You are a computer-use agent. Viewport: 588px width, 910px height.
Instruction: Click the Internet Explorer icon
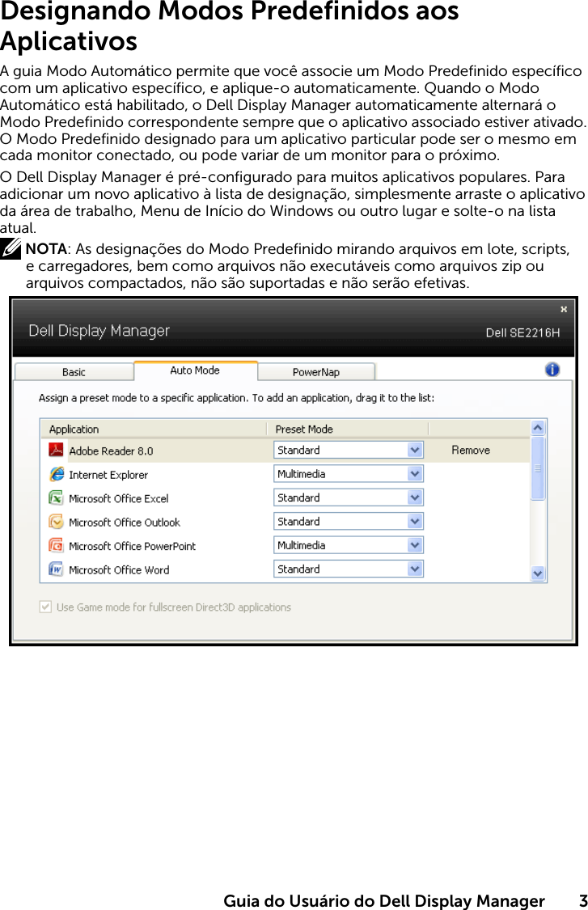tap(57, 474)
